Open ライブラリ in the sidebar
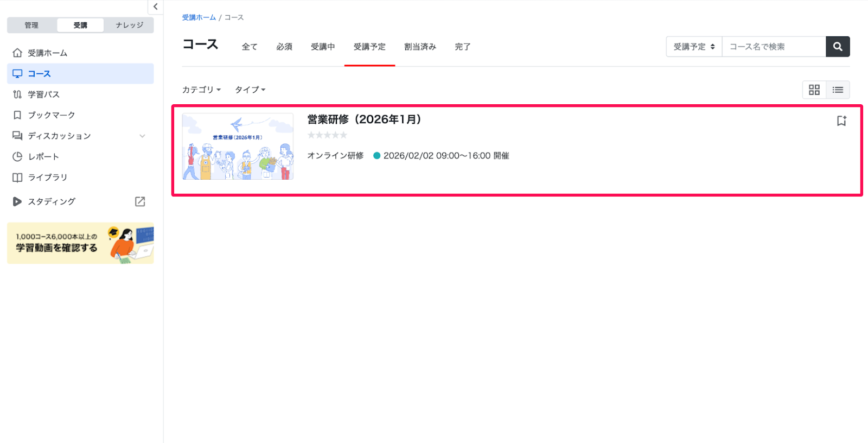This screenshot has width=868, height=443. click(x=80, y=177)
